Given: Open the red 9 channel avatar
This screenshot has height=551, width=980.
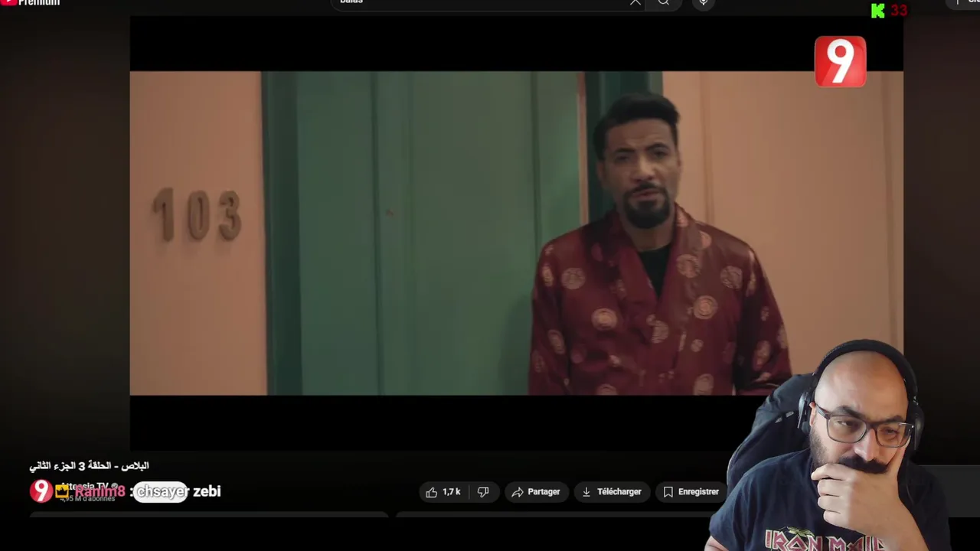Looking at the screenshot, I should (41, 491).
